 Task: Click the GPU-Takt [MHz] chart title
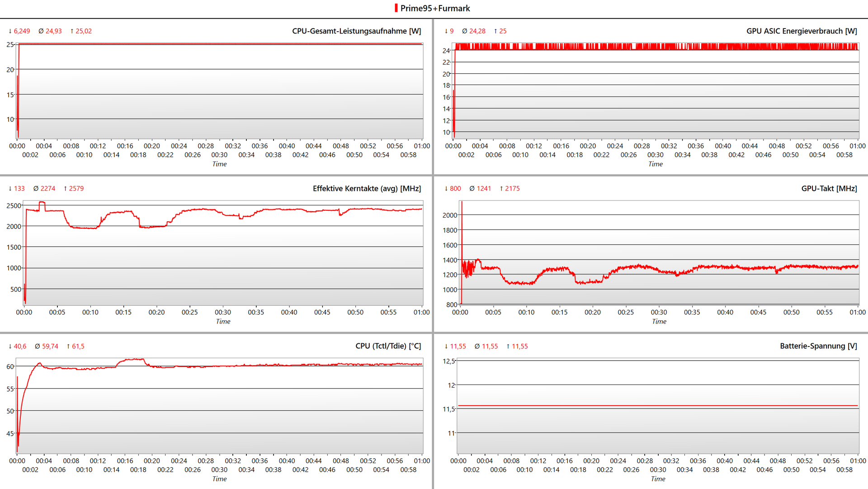point(829,188)
